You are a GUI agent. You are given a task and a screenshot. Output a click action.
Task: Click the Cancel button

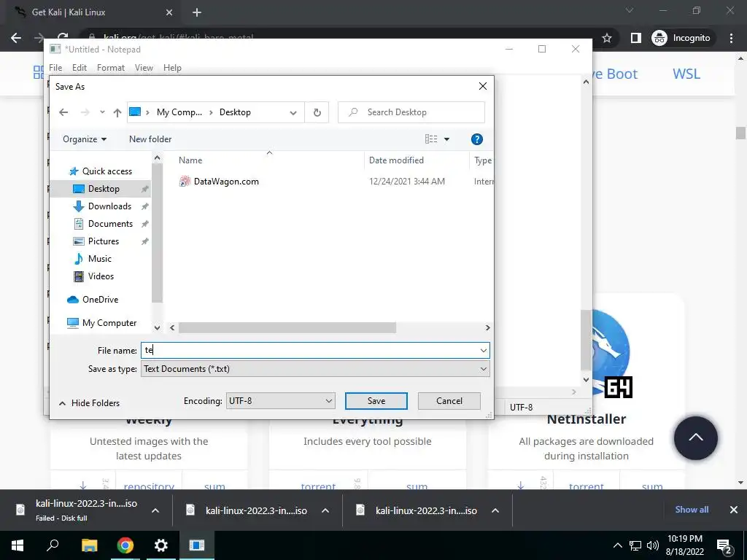tap(449, 401)
